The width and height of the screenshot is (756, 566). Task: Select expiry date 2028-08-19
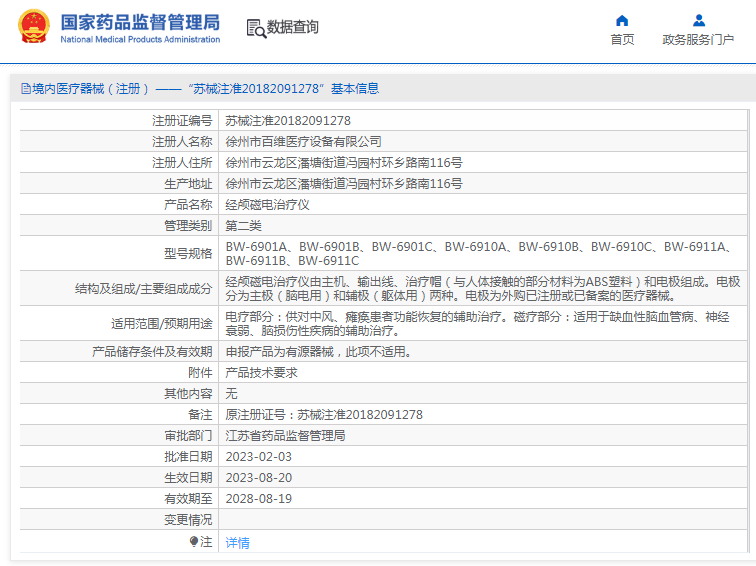(259, 499)
